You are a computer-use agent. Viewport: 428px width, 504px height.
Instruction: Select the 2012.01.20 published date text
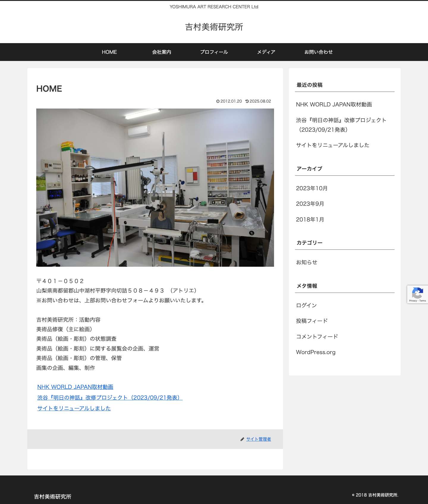pyautogui.click(x=231, y=101)
